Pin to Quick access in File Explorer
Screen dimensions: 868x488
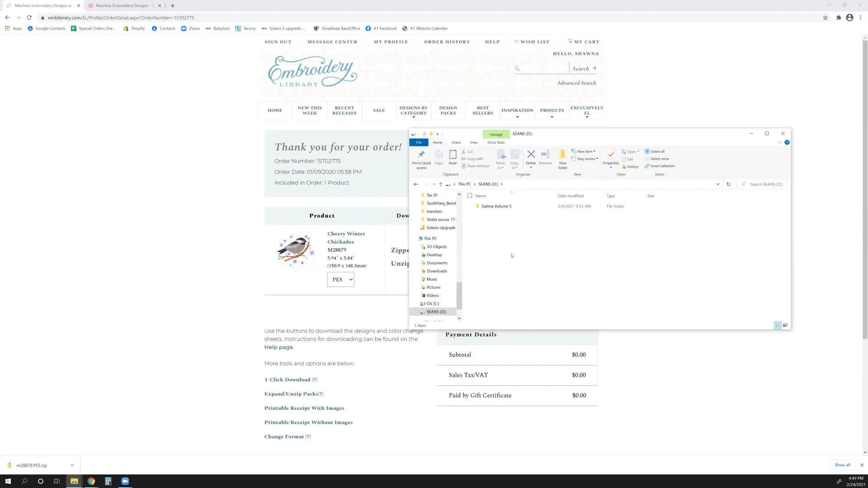tap(421, 159)
